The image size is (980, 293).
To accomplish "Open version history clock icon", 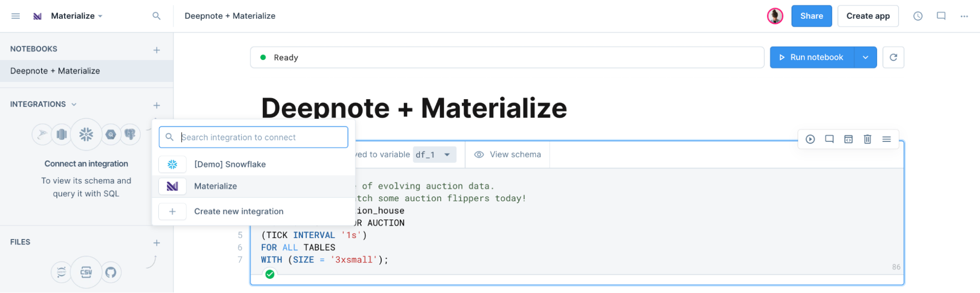I will [918, 16].
